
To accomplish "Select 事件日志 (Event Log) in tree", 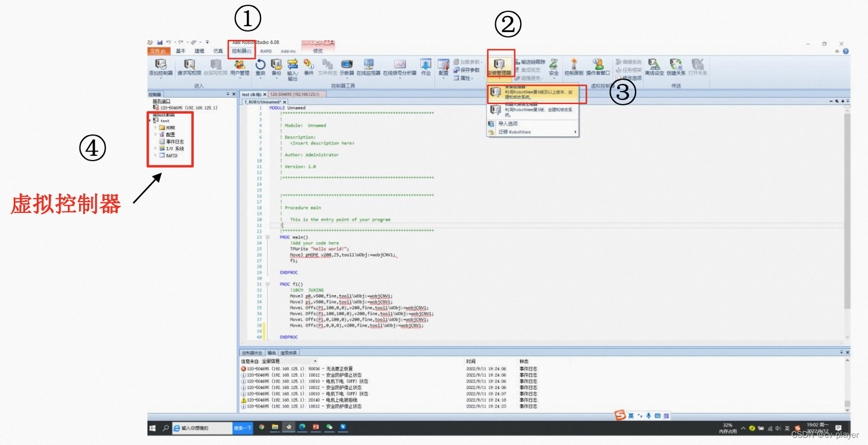I will pyautogui.click(x=171, y=142).
